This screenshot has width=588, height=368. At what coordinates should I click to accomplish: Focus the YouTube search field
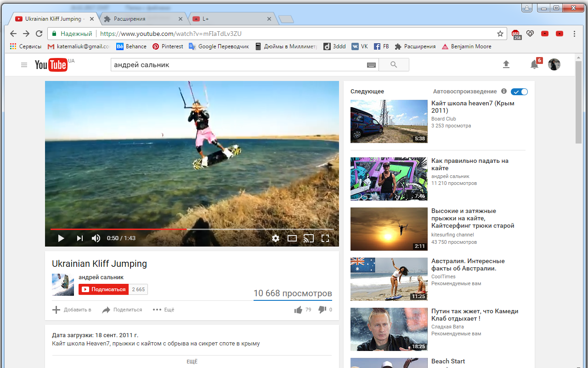click(239, 65)
